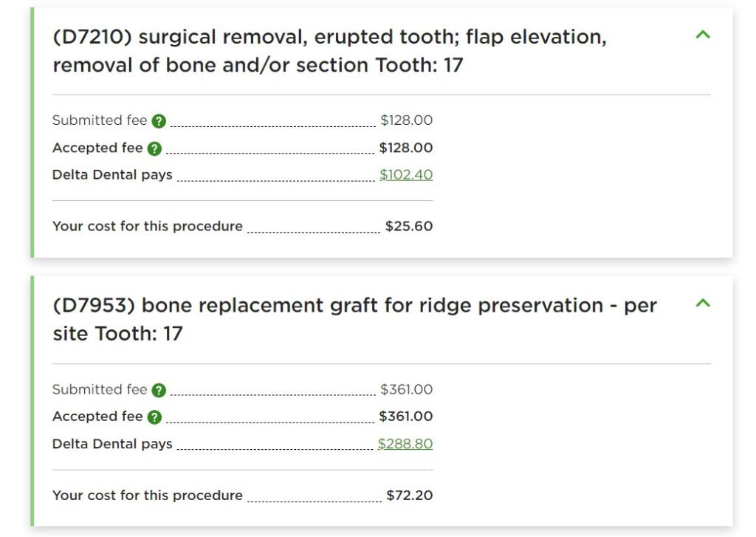Click the bold $128.00 accepted fee amount
The height and width of the screenshot is (537, 756).
click(406, 148)
